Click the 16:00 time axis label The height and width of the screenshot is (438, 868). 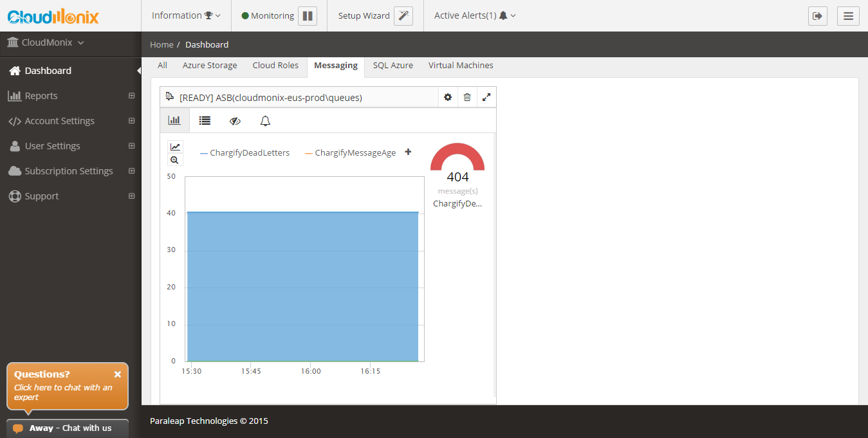pyautogui.click(x=311, y=371)
